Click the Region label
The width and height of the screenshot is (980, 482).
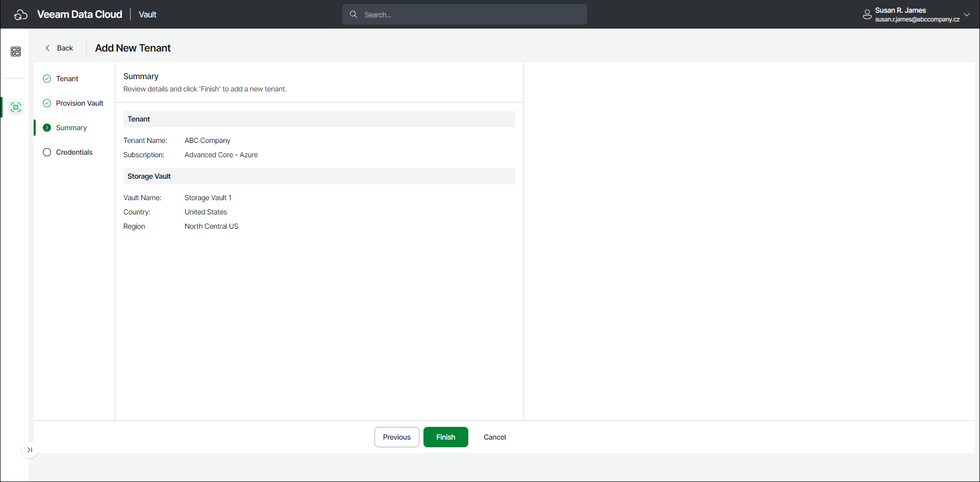[x=134, y=226]
